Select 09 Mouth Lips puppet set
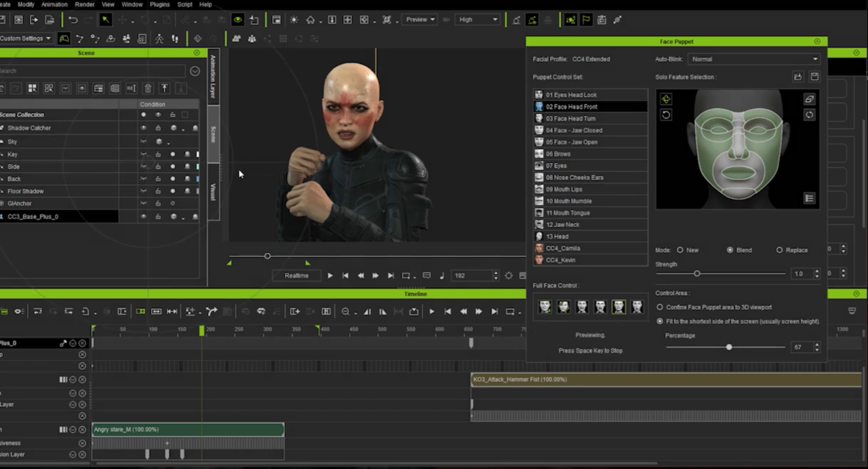The width and height of the screenshot is (868, 469). (x=590, y=189)
